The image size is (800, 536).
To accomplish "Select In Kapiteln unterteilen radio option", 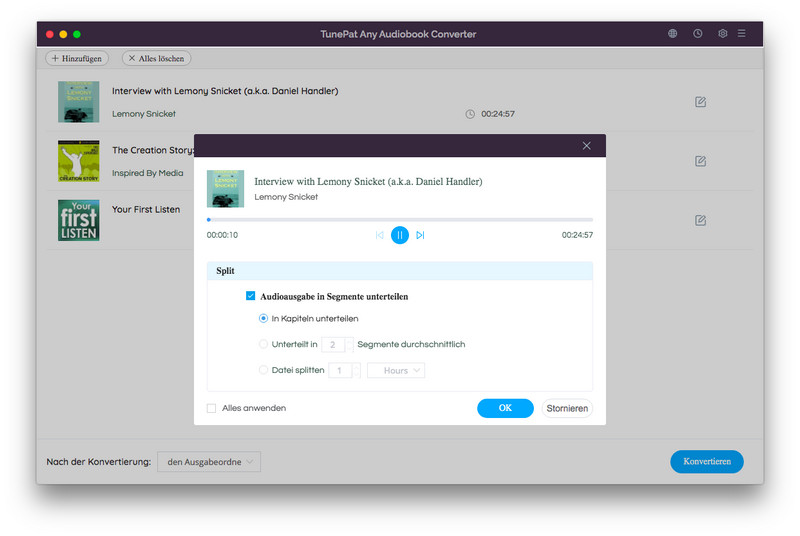I will [263, 318].
